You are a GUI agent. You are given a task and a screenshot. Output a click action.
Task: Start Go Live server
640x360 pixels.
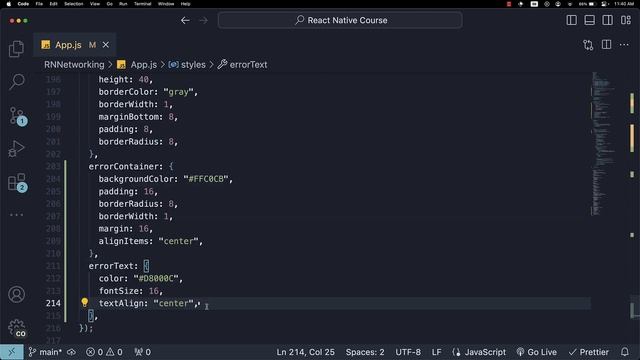[x=537, y=352]
